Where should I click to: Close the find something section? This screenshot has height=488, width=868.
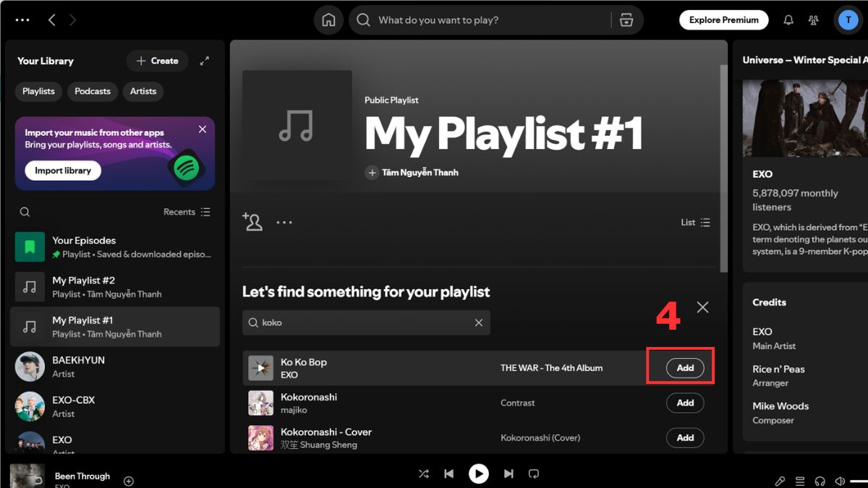(702, 307)
